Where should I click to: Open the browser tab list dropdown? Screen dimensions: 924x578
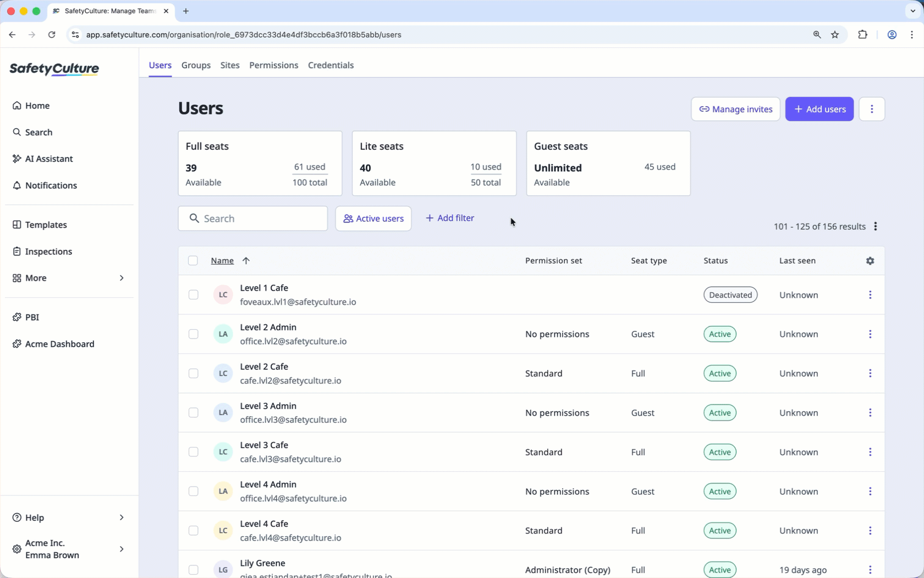[912, 11]
